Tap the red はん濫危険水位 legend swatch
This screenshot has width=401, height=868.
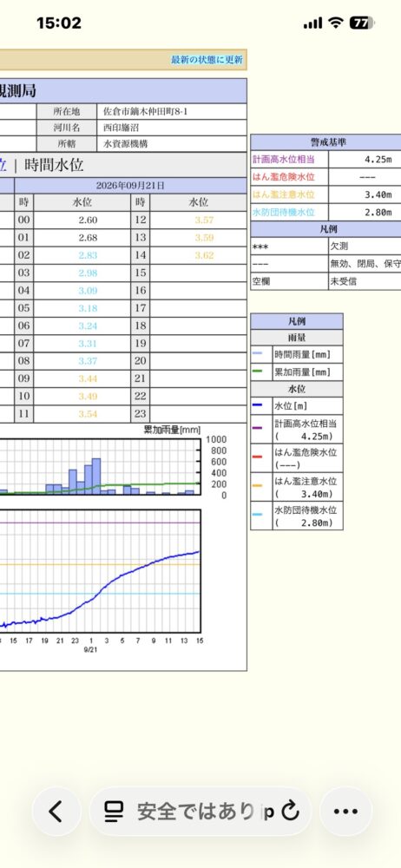click(x=257, y=457)
